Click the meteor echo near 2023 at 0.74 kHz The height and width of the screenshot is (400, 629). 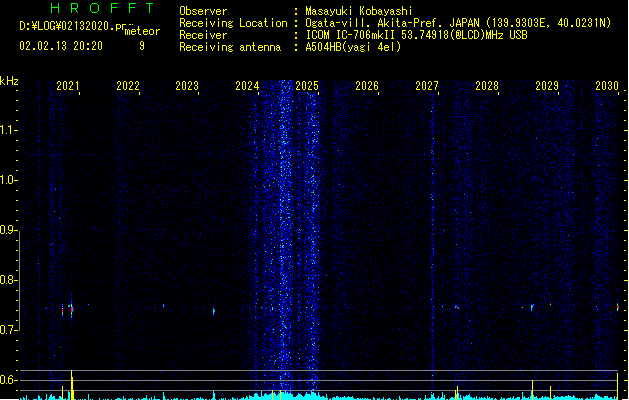(214, 311)
